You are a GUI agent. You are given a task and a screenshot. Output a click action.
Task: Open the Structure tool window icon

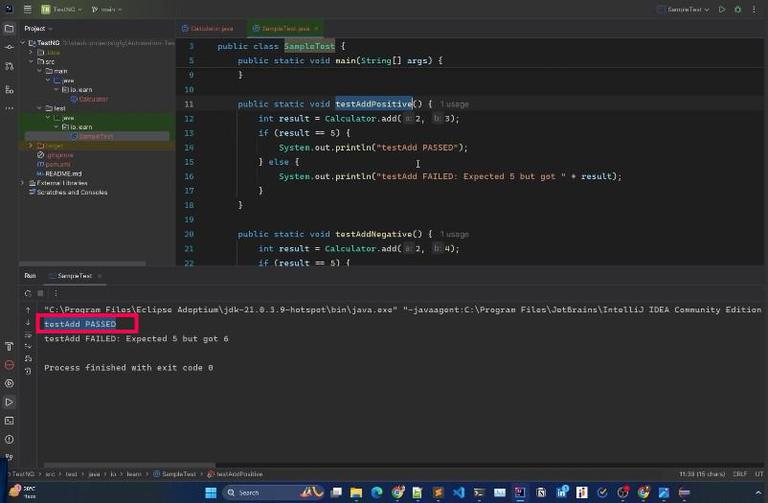pos(9,90)
